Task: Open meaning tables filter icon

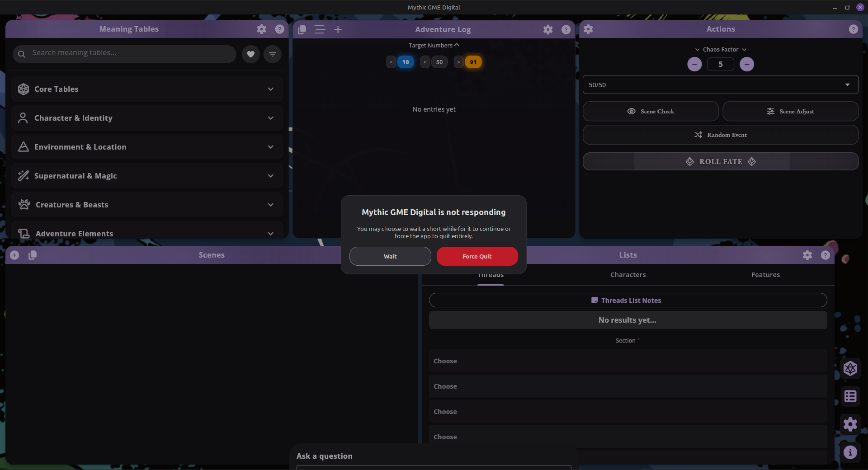Action: (x=272, y=54)
